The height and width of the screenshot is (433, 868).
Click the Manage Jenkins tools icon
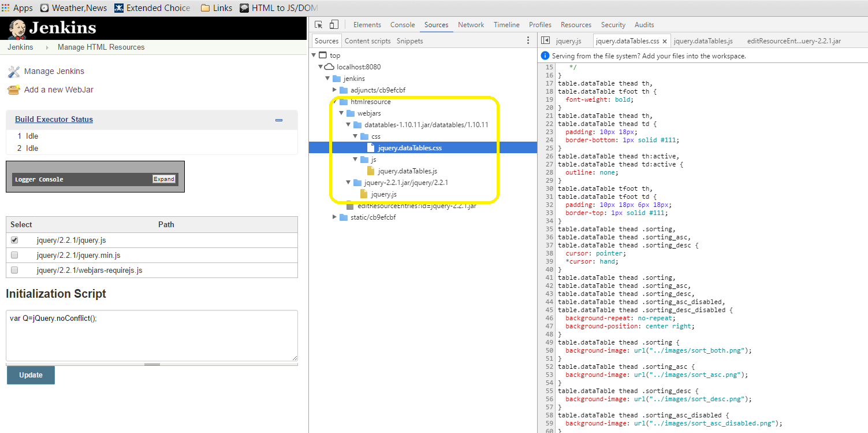tap(14, 72)
